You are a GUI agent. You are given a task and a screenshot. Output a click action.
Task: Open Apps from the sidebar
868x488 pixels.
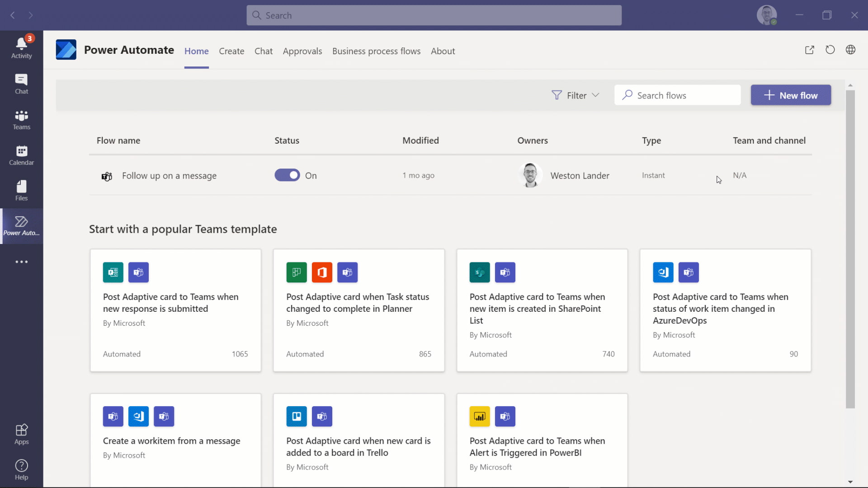pyautogui.click(x=21, y=433)
